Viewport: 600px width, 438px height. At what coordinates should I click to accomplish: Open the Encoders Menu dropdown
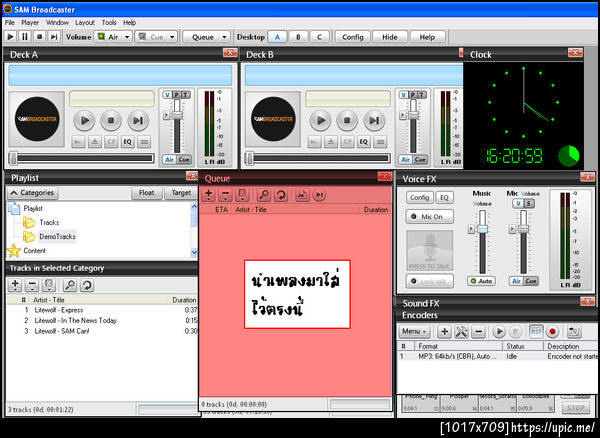(x=414, y=331)
